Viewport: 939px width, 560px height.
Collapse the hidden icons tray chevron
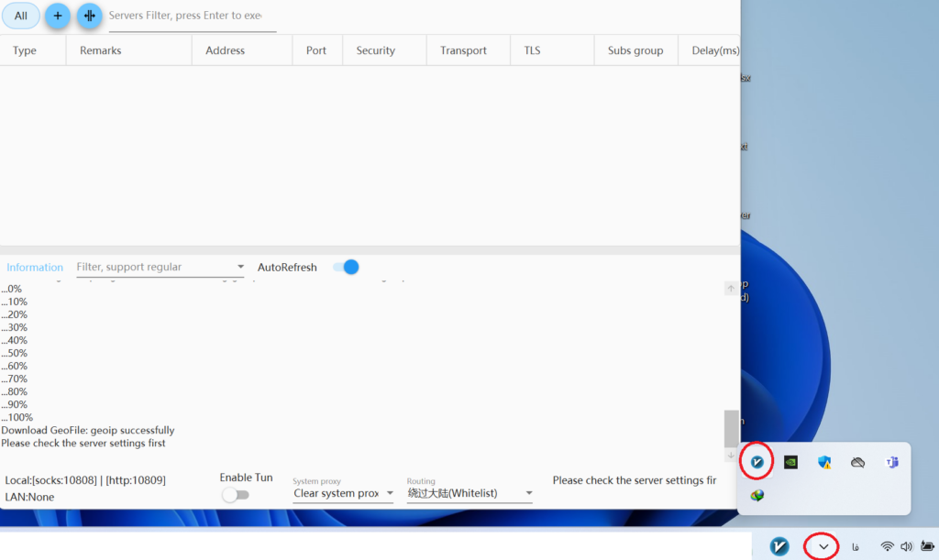[823, 547]
